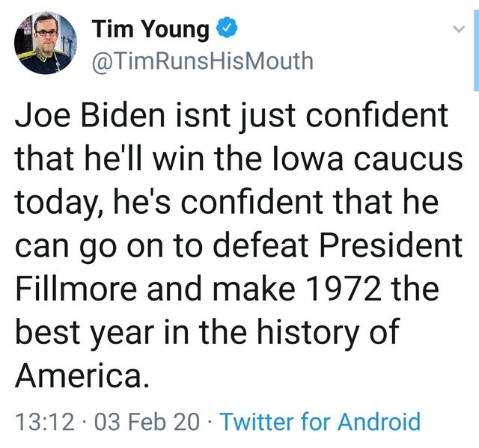The height and width of the screenshot is (448, 479).
Task: Click the first word "Joe" of tweet
Action: 43,116
